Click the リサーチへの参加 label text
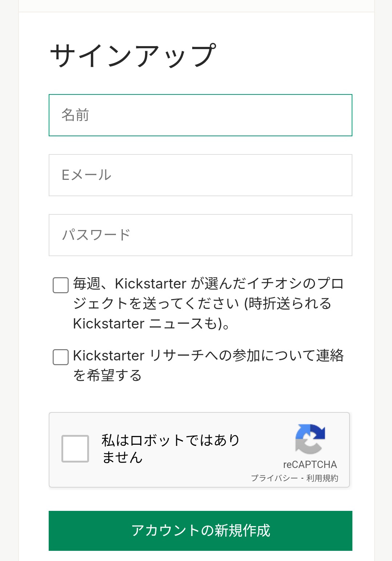 209,365
